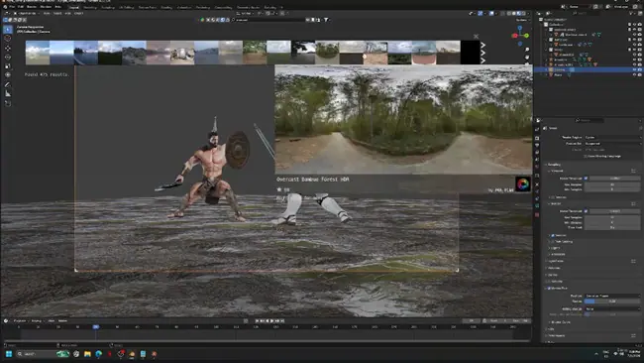
Task: Play the animation in timeline
Action: coord(271,321)
